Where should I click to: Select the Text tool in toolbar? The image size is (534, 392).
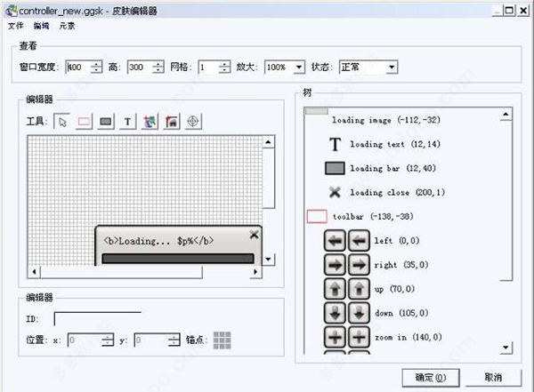[x=127, y=122]
